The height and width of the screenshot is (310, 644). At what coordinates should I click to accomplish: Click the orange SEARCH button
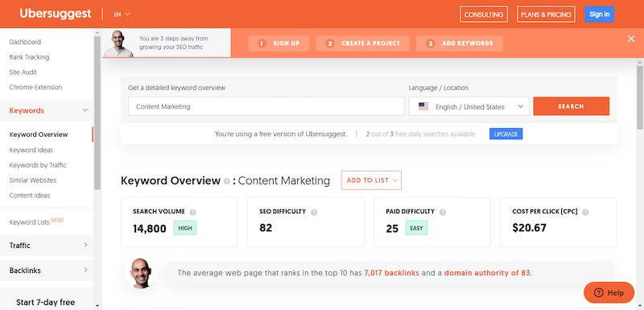click(x=572, y=106)
